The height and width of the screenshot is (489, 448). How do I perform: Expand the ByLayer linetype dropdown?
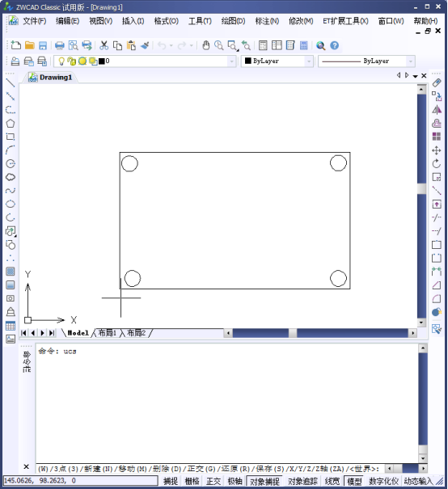tap(411, 61)
